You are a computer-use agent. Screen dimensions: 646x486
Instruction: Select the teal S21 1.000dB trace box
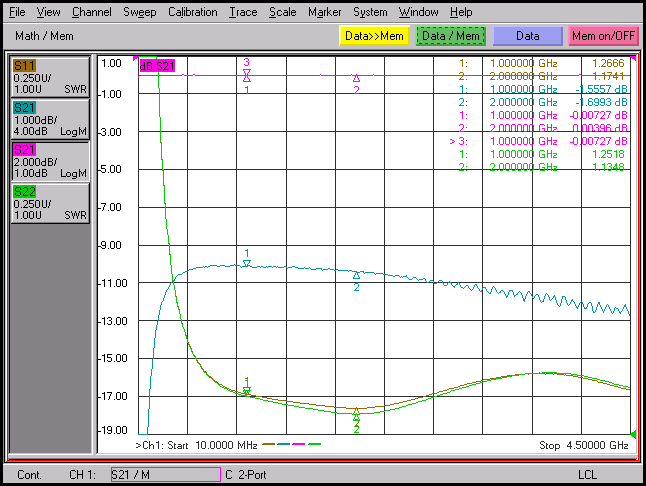[x=50, y=119]
